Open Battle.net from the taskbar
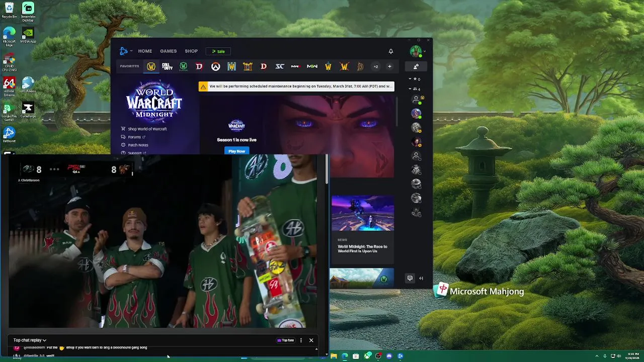Image resolution: width=644 pixels, height=362 pixels. pos(400,356)
